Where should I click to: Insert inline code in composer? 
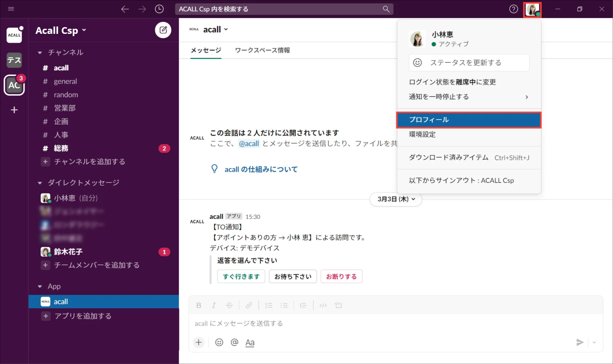point(323,306)
